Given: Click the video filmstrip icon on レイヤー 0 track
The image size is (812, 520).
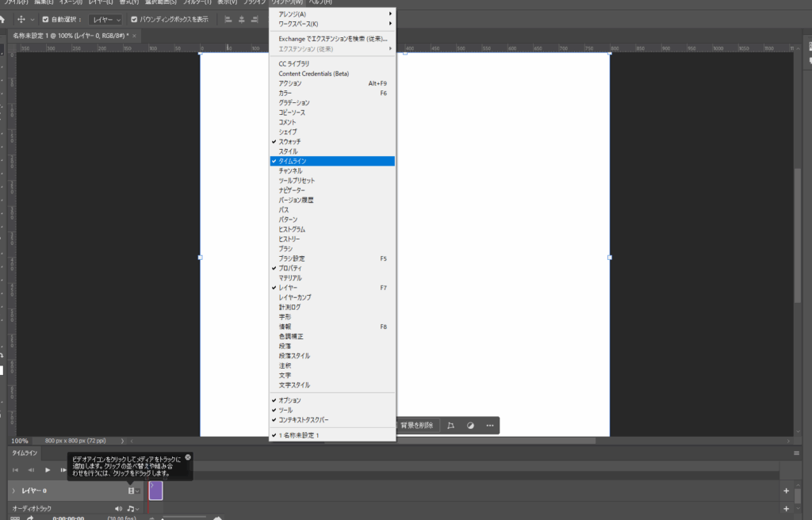Looking at the screenshot, I should (131, 491).
